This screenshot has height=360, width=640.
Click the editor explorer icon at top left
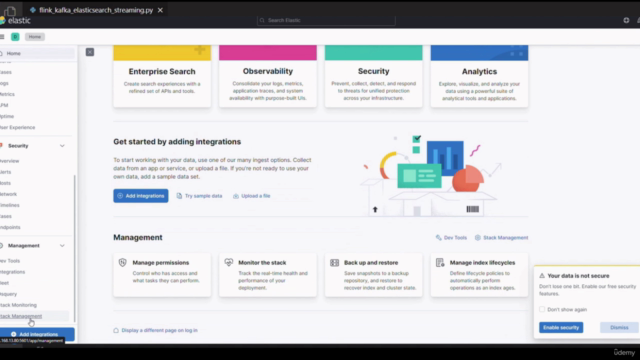point(10,10)
